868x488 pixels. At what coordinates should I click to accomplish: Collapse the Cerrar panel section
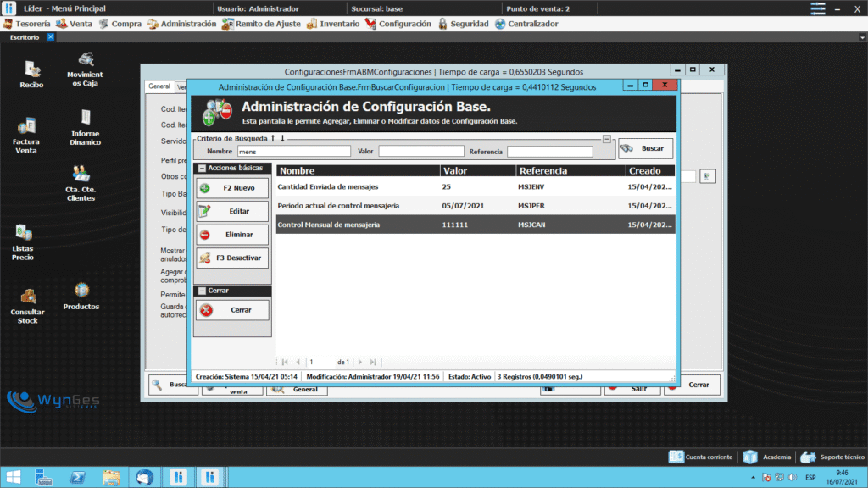coord(202,291)
